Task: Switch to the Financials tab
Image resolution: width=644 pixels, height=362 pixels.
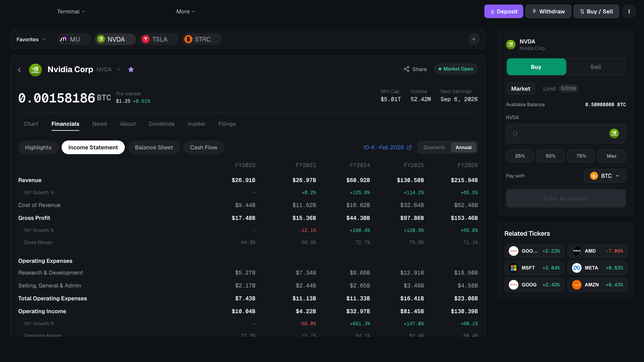Action: click(65, 124)
